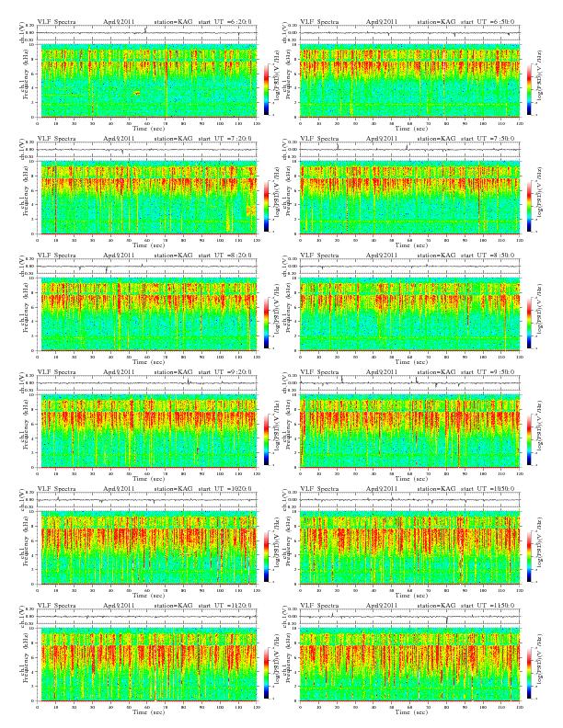Click the PSD color bar of the 6:20:0 panel
This screenshot has width=563, height=728.
(266, 89)
